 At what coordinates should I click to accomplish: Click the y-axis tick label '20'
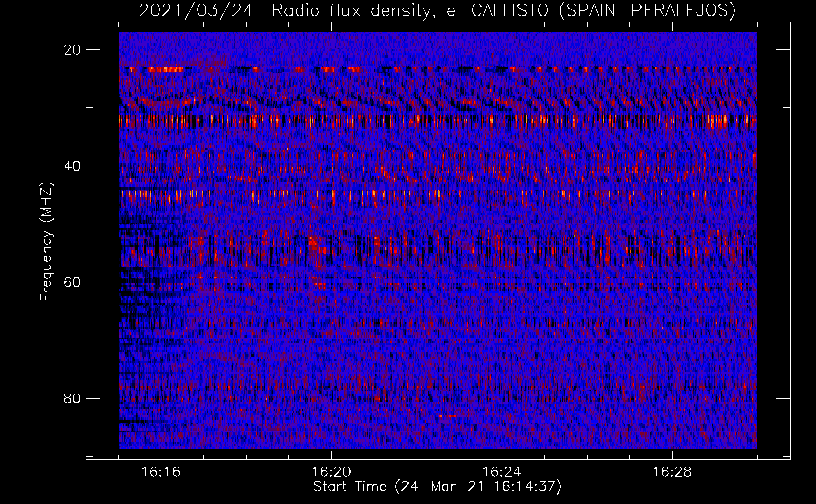pyautogui.click(x=72, y=50)
